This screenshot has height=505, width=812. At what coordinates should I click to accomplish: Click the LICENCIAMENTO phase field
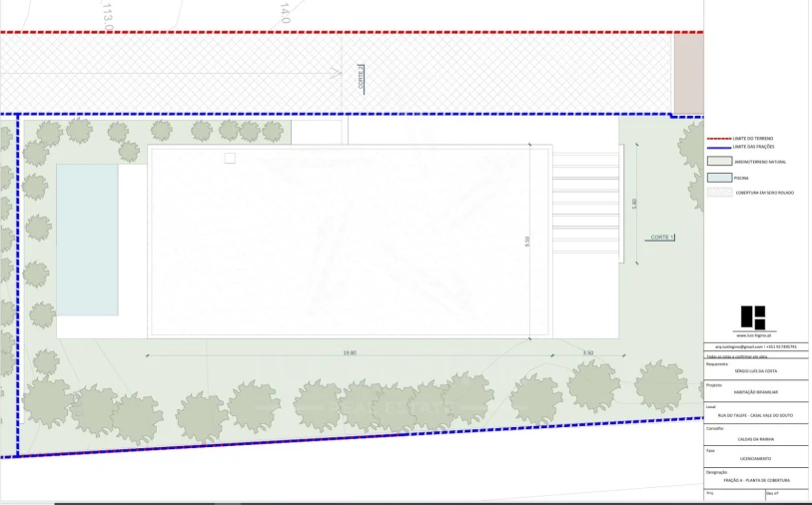(755, 459)
